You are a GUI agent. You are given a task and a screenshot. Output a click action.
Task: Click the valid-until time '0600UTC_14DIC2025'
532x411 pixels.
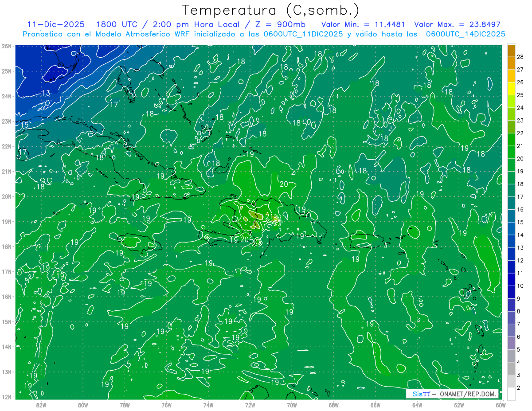pos(465,34)
